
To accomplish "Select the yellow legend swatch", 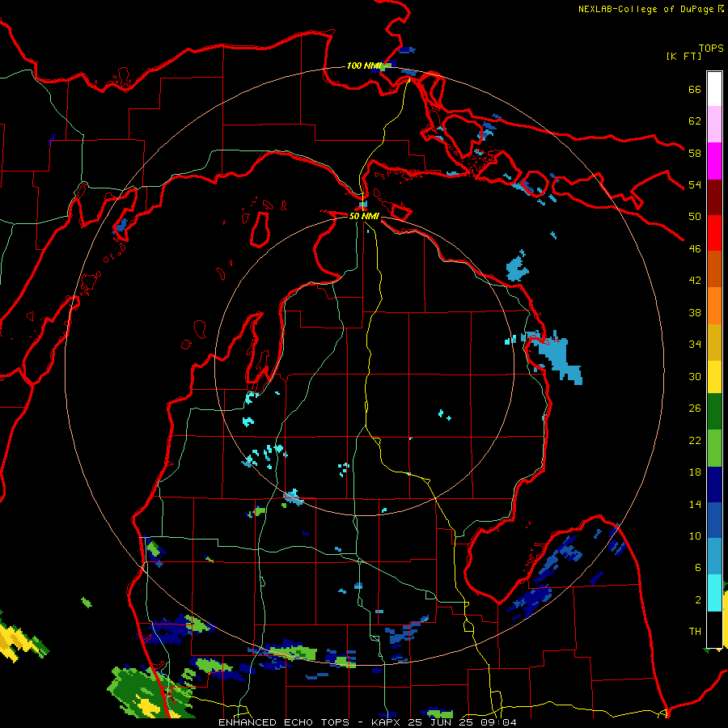I will [714, 377].
